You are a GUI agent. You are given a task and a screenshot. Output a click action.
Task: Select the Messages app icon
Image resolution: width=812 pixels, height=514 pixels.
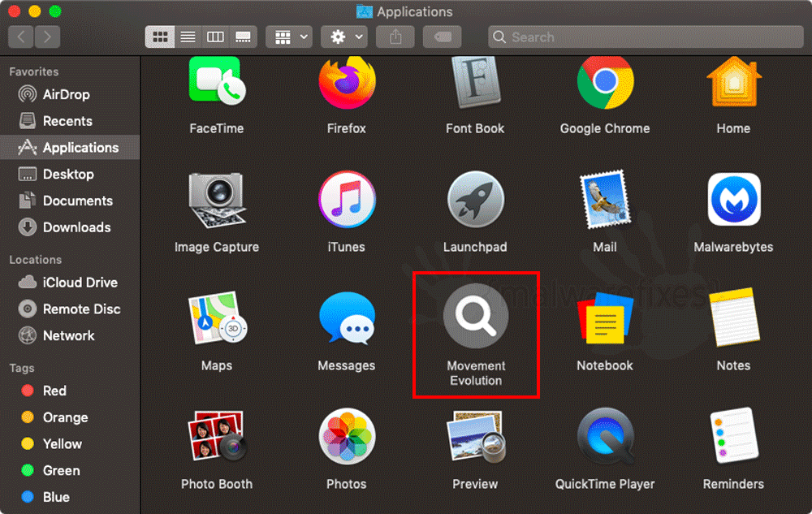[347, 317]
